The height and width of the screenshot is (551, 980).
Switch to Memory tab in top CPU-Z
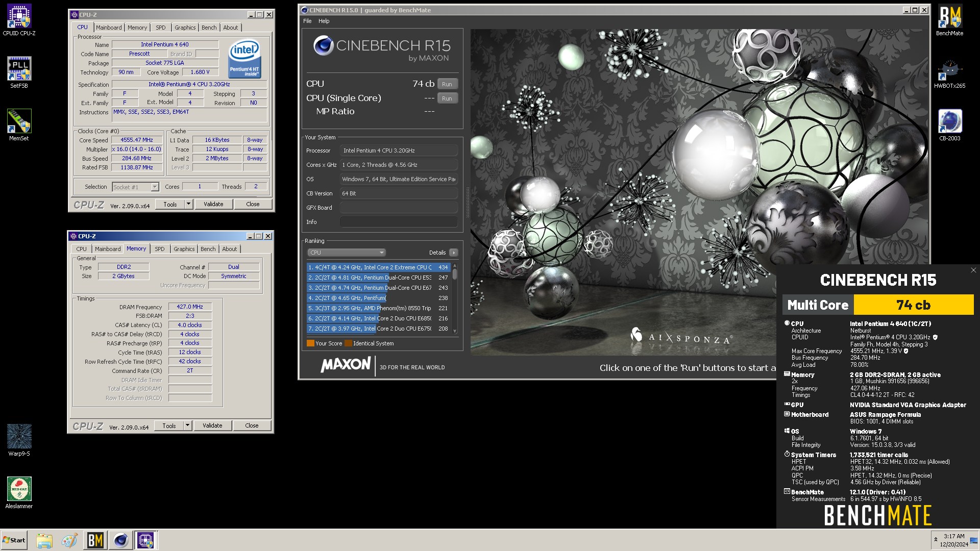click(x=137, y=28)
